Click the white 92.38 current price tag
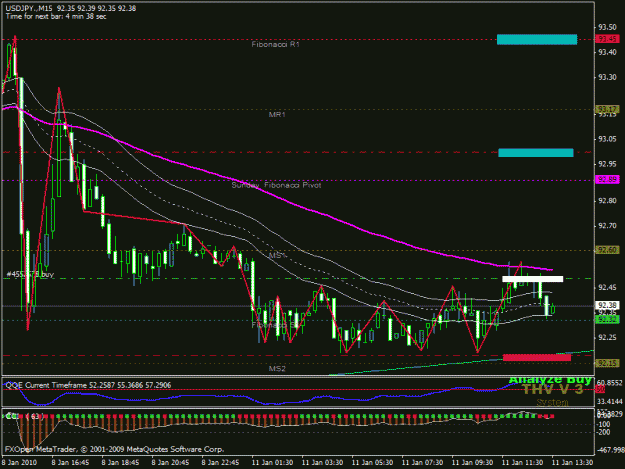The height and width of the screenshot is (469, 625). coord(607,305)
